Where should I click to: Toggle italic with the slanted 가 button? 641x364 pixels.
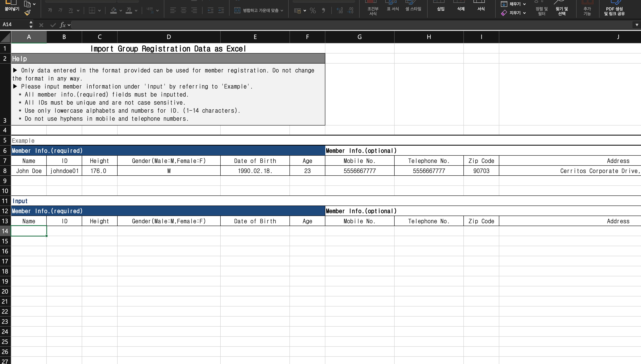click(x=60, y=10)
